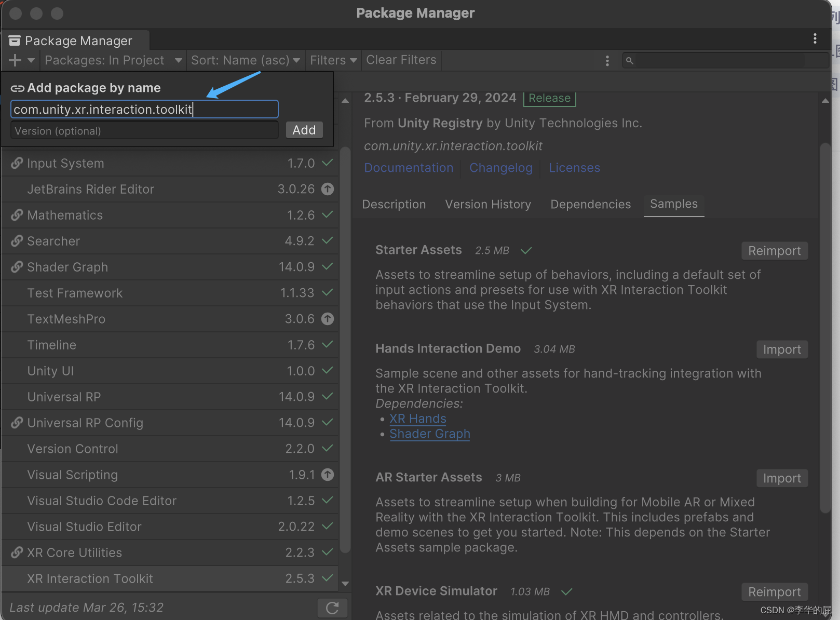
Task: Switch to the Description tab
Action: 394,205
